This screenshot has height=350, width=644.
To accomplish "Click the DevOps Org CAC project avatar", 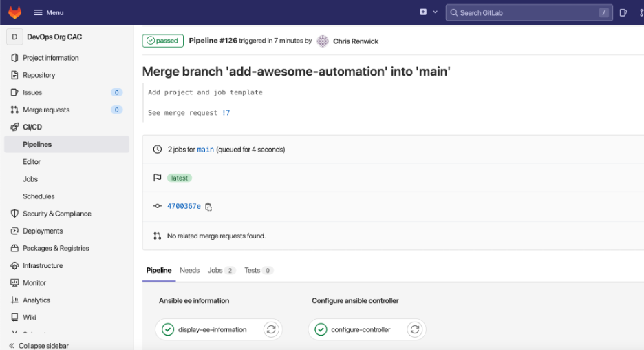I will pyautogui.click(x=14, y=37).
